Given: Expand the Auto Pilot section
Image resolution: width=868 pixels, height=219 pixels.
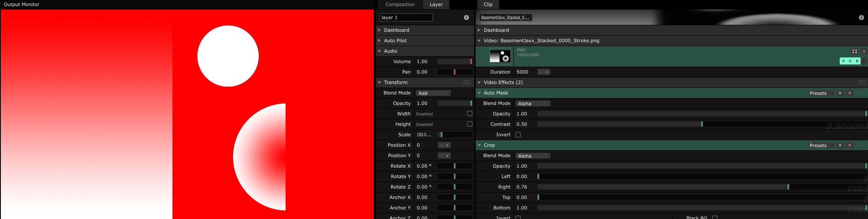Looking at the screenshot, I should 395,40.
